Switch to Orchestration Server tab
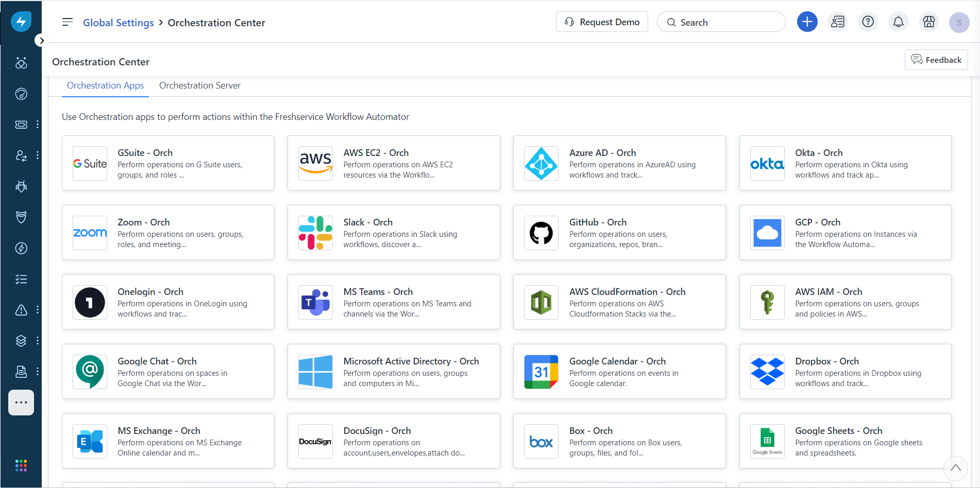 pyautogui.click(x=200, y=85)
